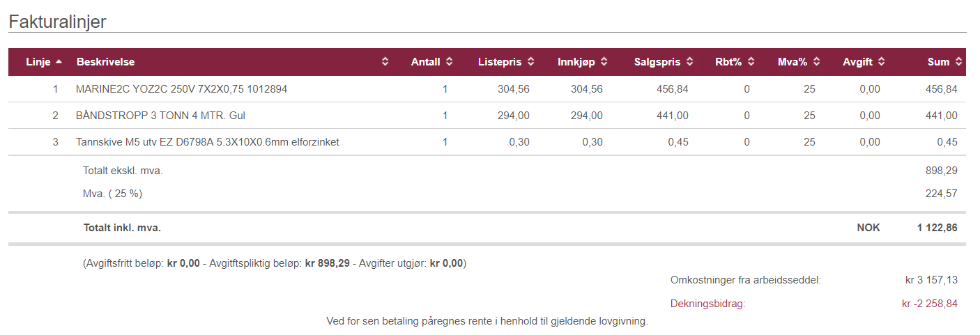Click the Dekningsbidrag label
This screenshot has width=980, height=335.
tap(707, 304)
